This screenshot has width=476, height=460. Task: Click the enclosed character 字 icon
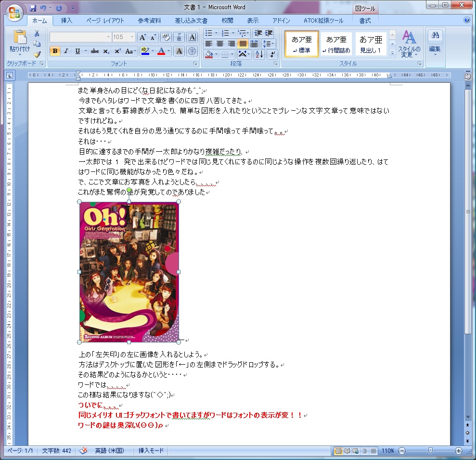click(x=192, y=51)
